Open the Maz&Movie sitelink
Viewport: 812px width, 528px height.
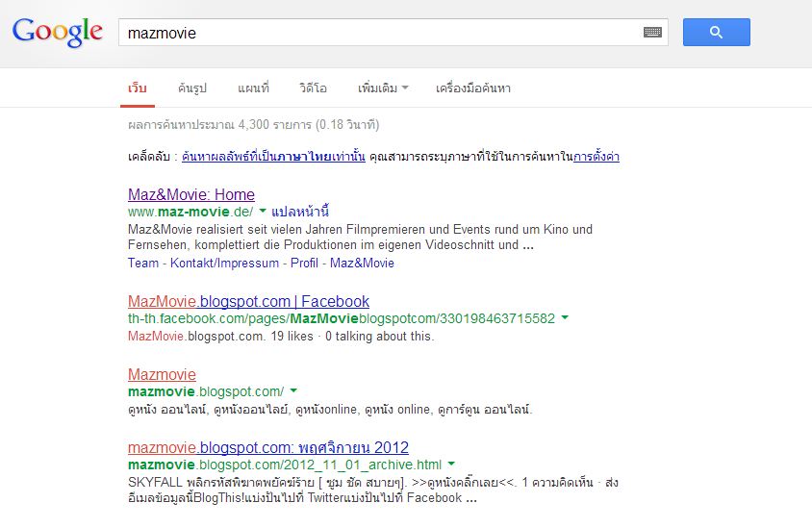(362, 263)
